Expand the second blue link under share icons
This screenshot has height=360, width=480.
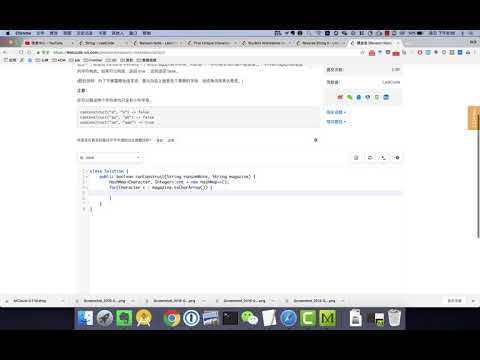[x=336, y=122]
